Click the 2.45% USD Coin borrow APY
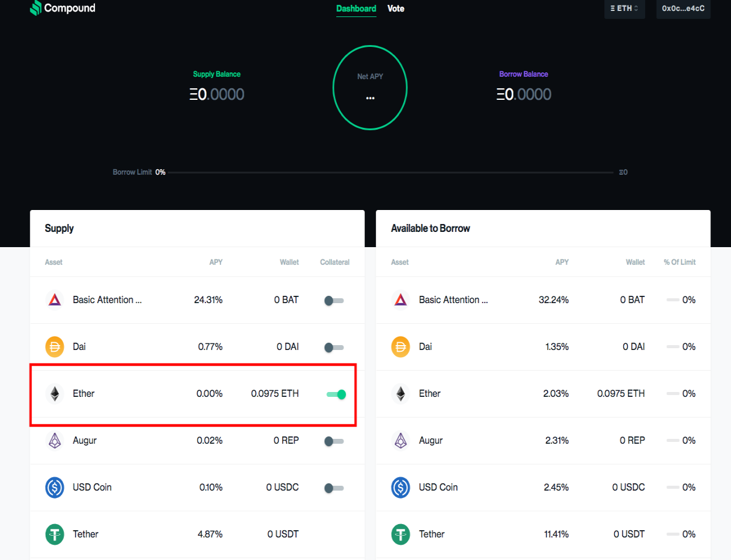The image size is (731, 560). 556,487
